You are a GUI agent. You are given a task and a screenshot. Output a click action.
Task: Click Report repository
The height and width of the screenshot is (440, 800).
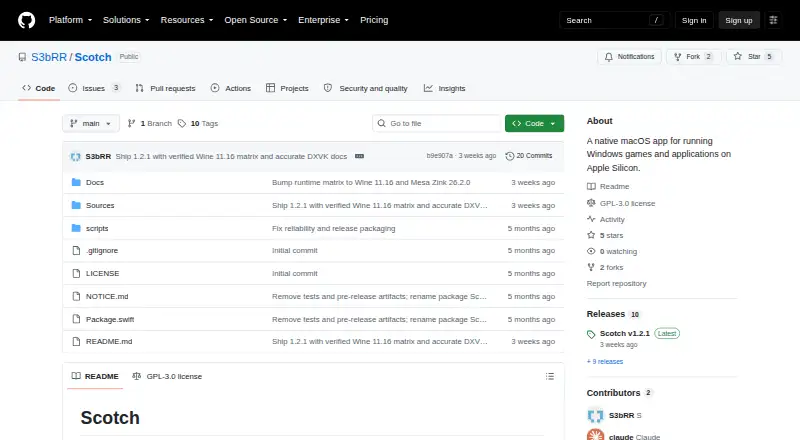(616, 283)
